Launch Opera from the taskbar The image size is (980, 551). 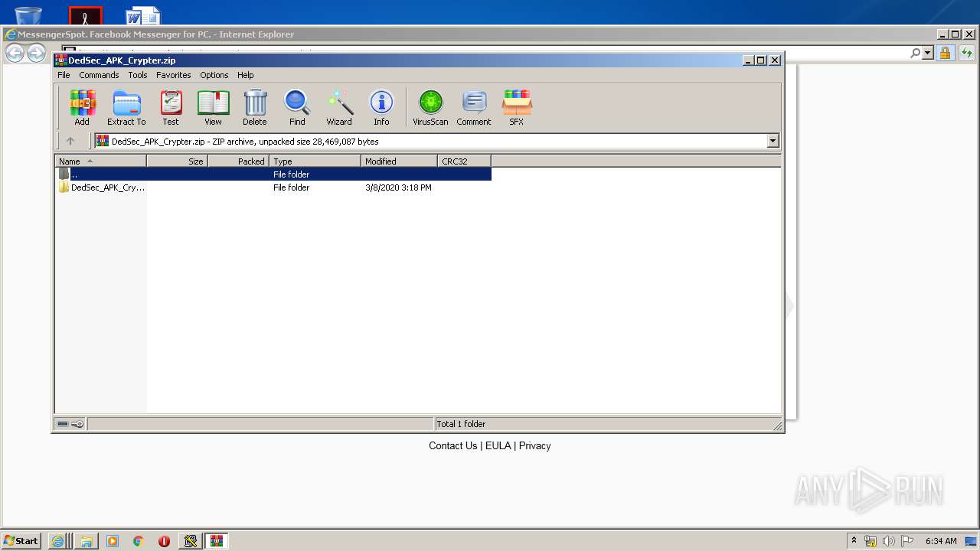[x=164, y=541]
